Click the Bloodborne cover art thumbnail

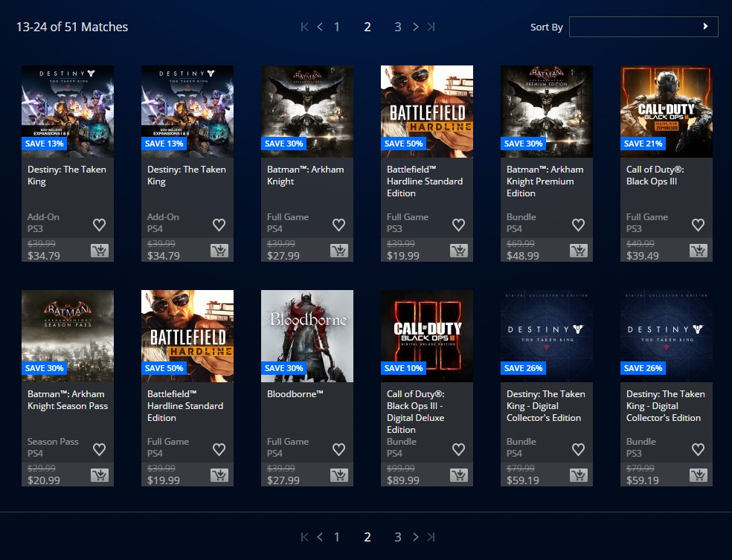(x=307, y=335)
